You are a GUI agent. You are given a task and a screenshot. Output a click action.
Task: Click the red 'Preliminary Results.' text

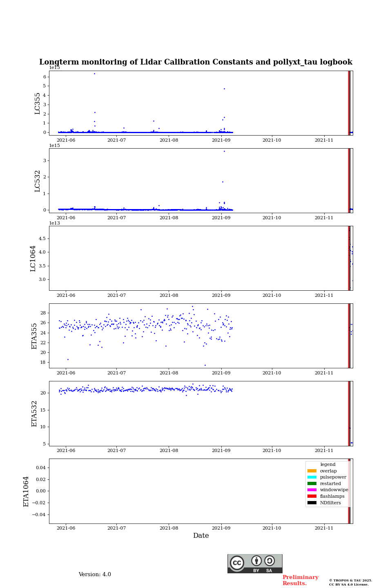click(x=300, y=580)
